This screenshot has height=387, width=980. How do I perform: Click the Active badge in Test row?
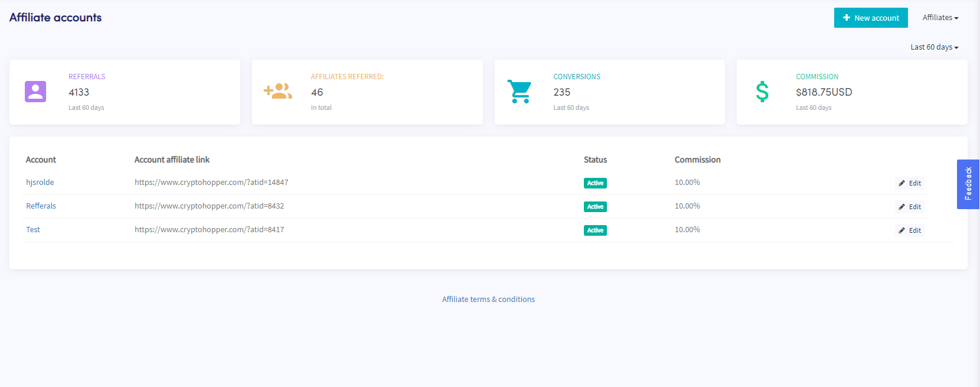pyautogui.click(x=595, y=230)
